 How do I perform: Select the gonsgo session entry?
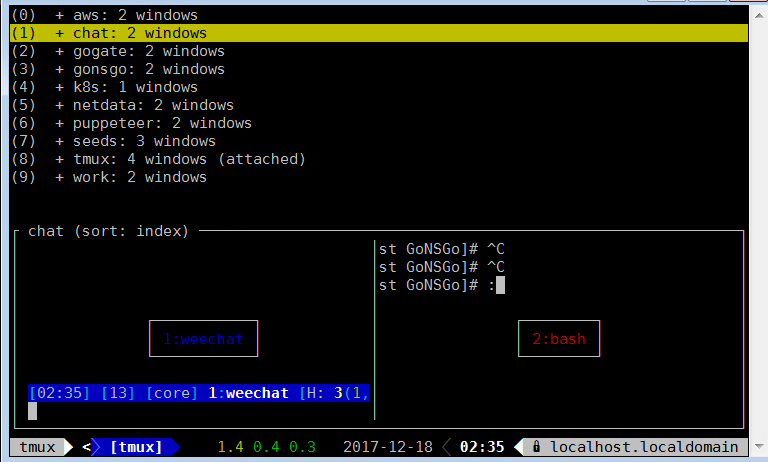click(148, 69)
